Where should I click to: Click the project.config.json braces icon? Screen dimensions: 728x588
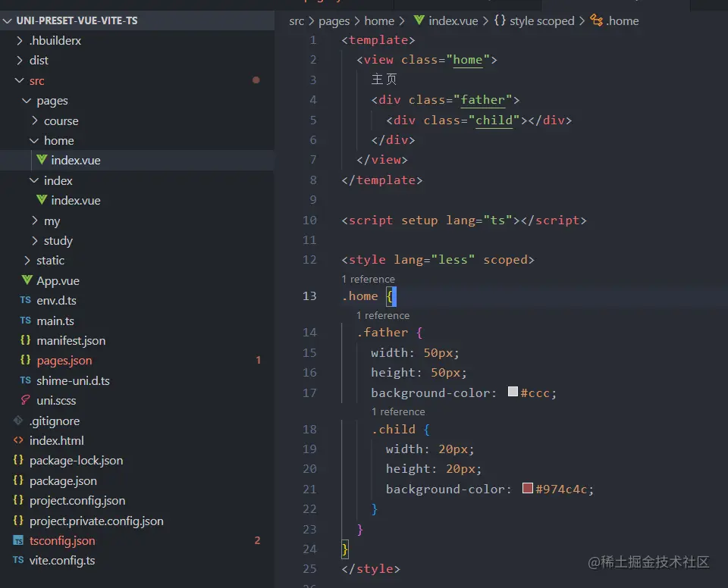tap(18, 500)
